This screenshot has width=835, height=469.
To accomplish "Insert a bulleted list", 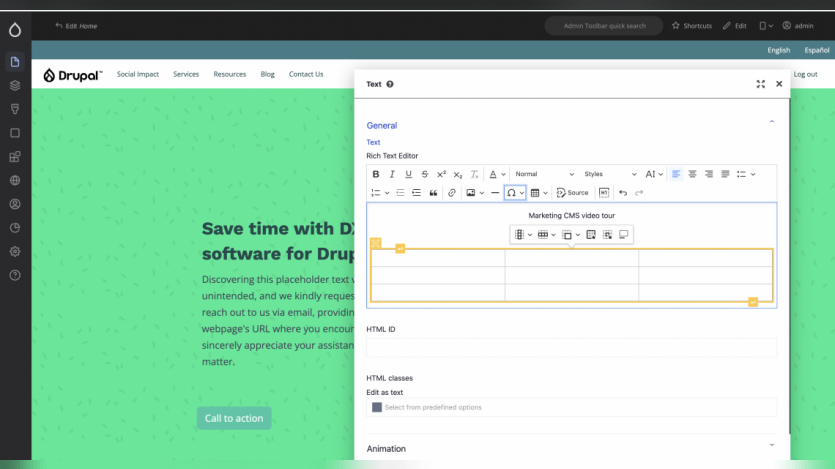I will [x=741, y=174].
